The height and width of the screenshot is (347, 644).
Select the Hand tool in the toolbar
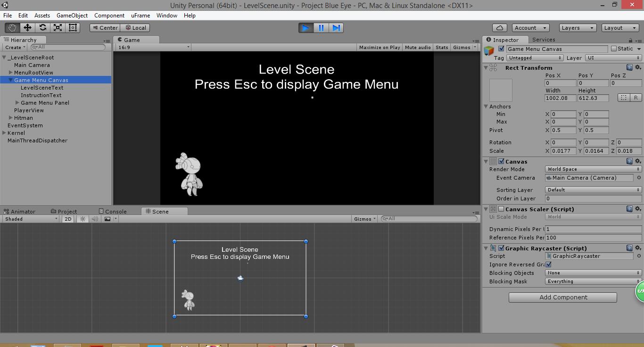coord(12,27)
